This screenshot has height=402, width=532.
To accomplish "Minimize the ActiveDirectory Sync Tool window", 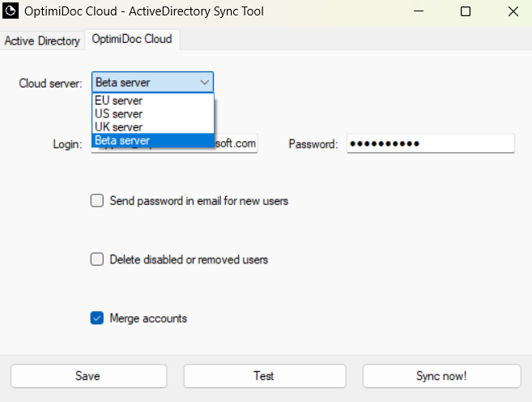I will pos(419,12).
